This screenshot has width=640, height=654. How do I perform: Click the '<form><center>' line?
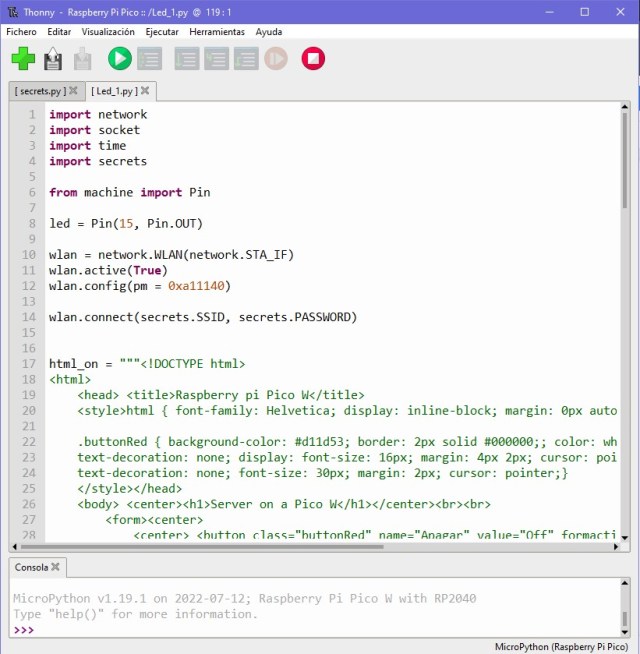click(154, 520)
